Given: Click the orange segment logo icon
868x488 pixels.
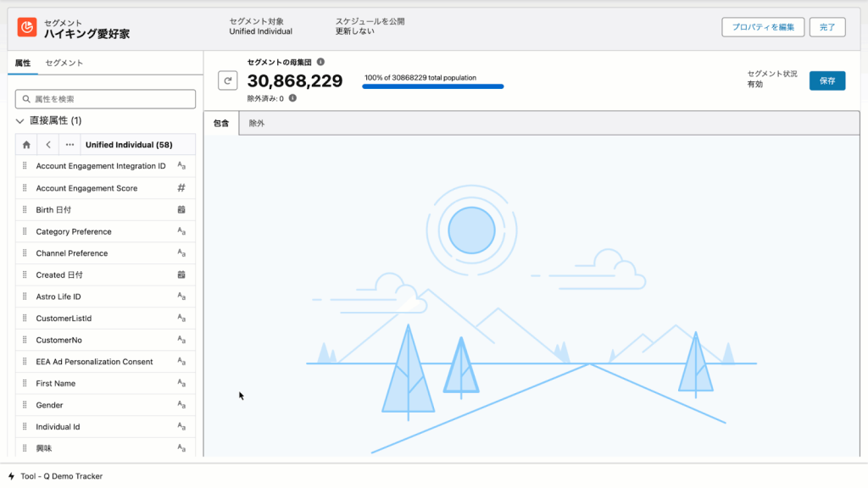Looking at the screenshot, I should click(27, 27).
